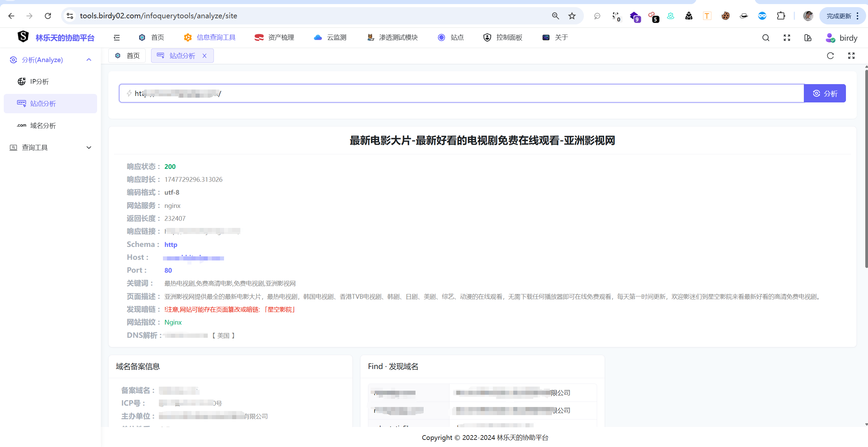Open 域名分析 in the sidebar
Image resolution: width=868 pixels, height=447 pixels.
coord(43,125)
